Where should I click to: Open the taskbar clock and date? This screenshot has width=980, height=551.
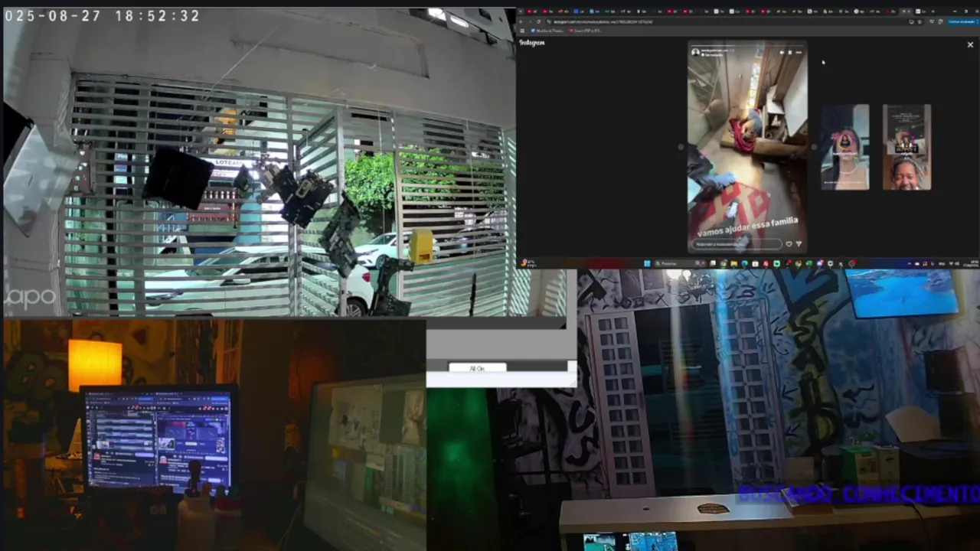click(x=972, y=263)
